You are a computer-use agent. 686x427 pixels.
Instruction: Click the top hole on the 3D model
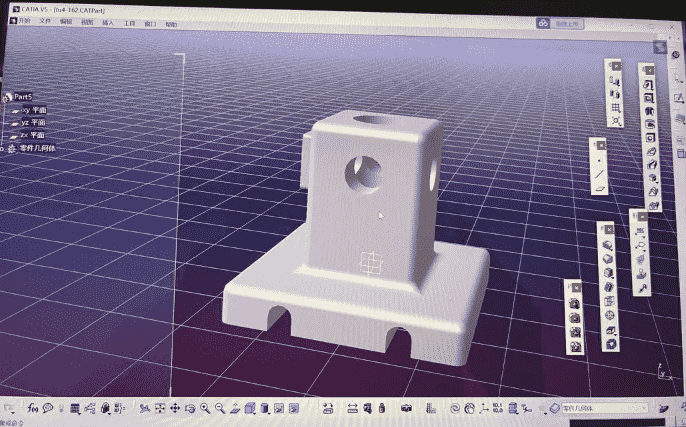click(x=371, y=121)
